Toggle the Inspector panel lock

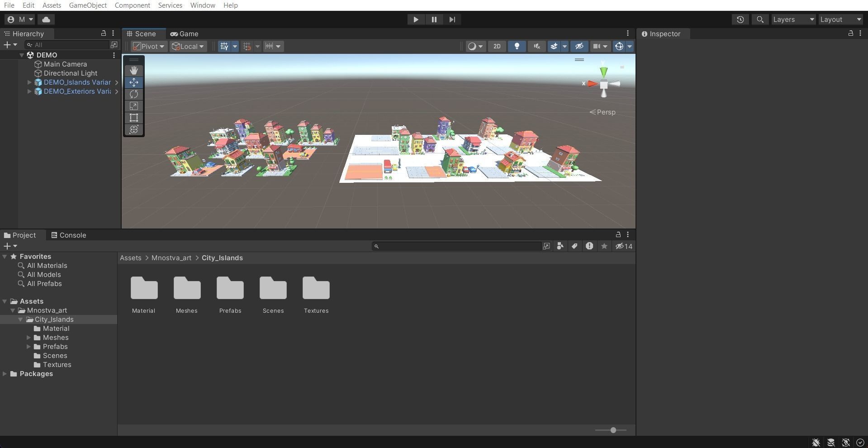coord(850,33)
